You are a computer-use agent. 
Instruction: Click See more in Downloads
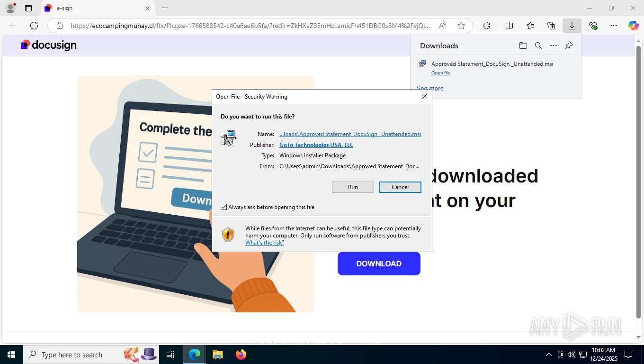coord(430,88)
